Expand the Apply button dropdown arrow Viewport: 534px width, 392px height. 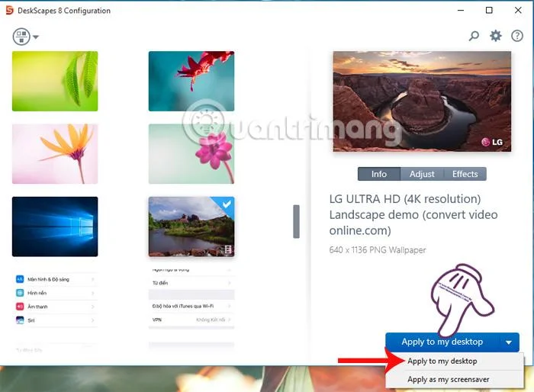[x=509, y=342]
